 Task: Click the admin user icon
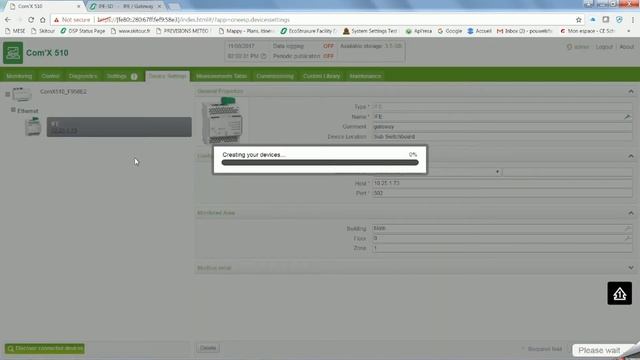point(569,47)
